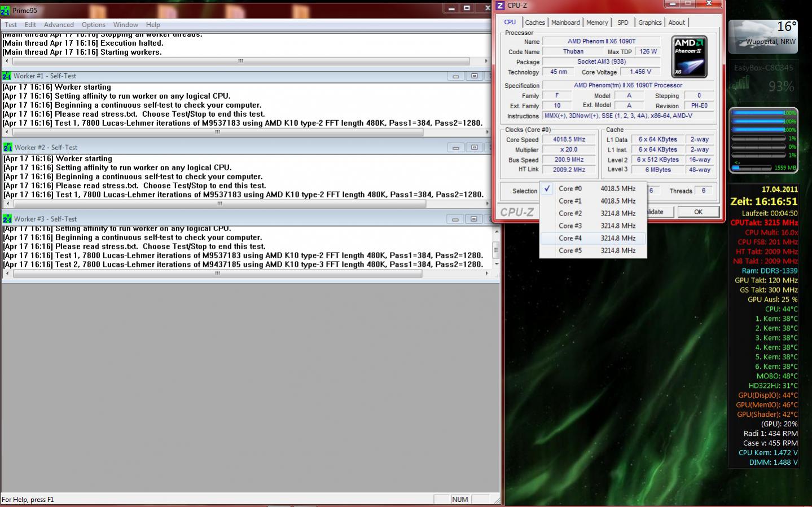Click the NUM indicator in Prime95 status bar

coord(460,499)
